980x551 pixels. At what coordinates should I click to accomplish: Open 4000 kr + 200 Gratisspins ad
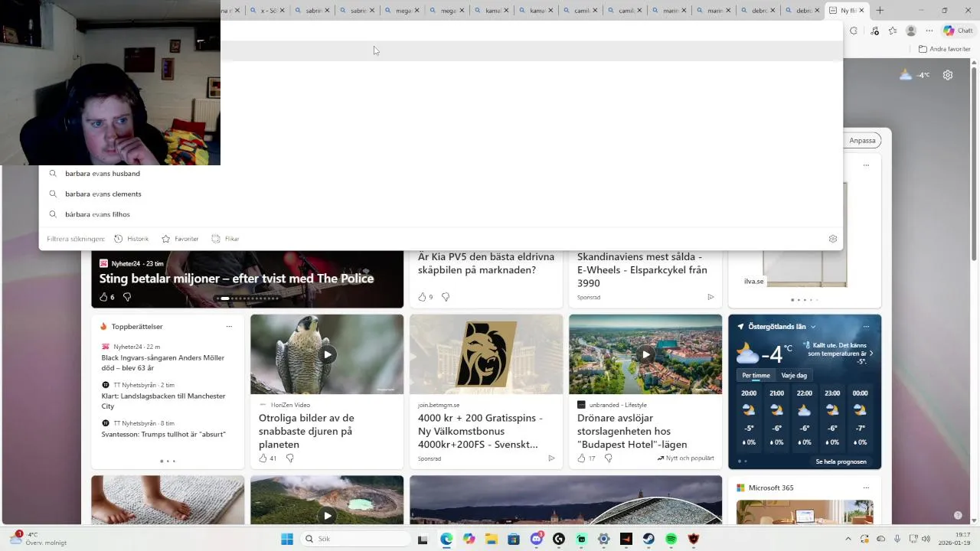[479, 431]
